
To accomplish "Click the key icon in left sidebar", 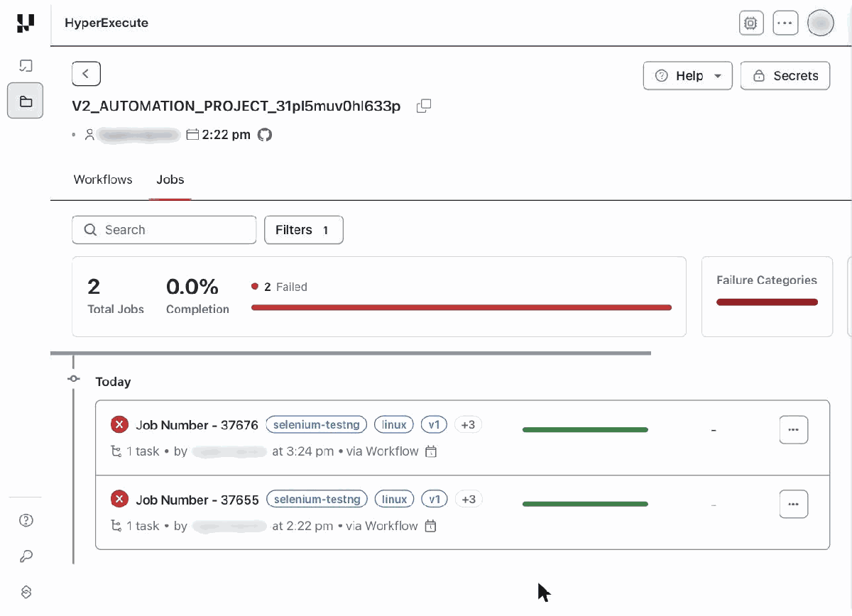I will (26, 556).
